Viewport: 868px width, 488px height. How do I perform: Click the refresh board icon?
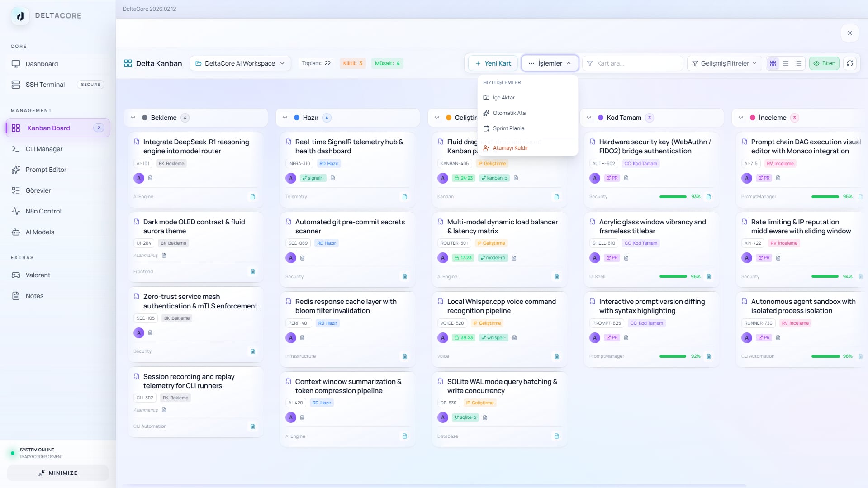click(x=850, y=63)
